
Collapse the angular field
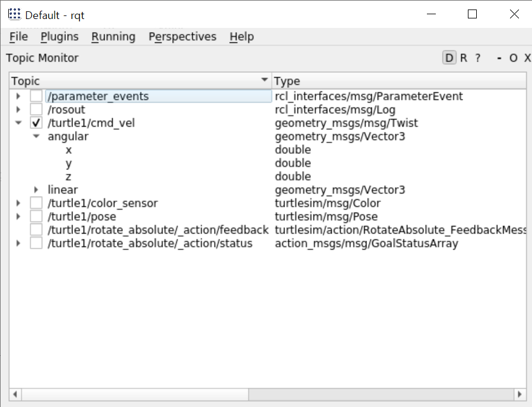pyautogui.click(x=36, y=136)
